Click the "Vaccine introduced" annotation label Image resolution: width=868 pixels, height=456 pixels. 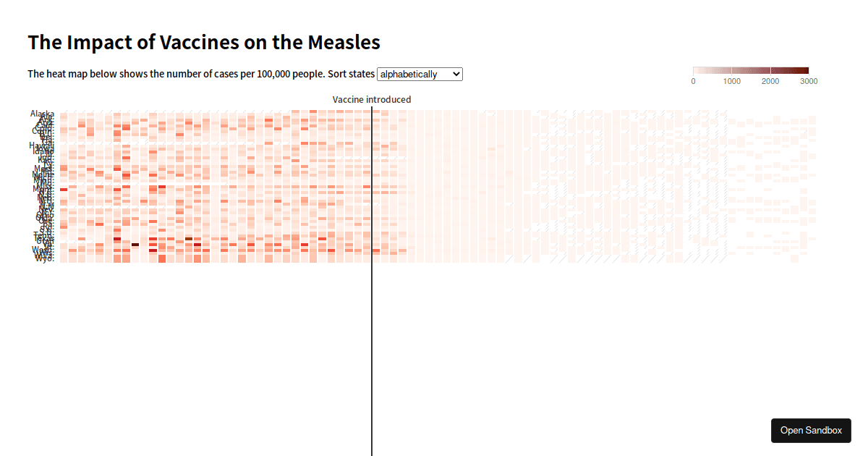point(371,99)
